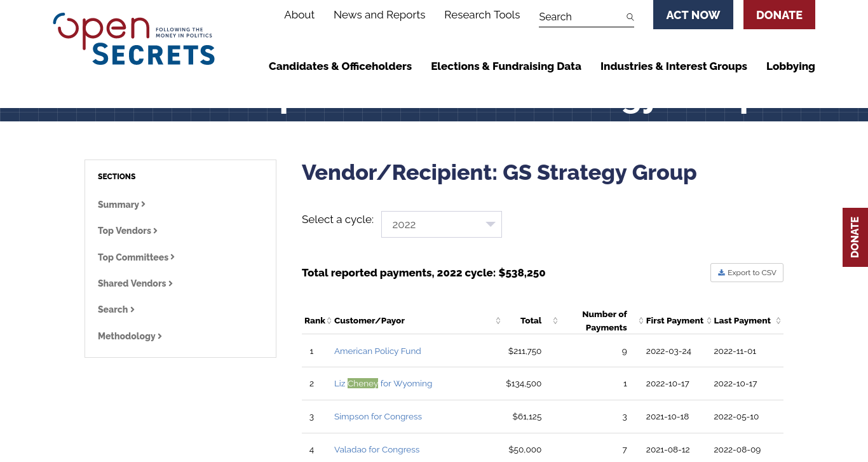Sort by First Payment column arrows

click(x=709, y=321)
